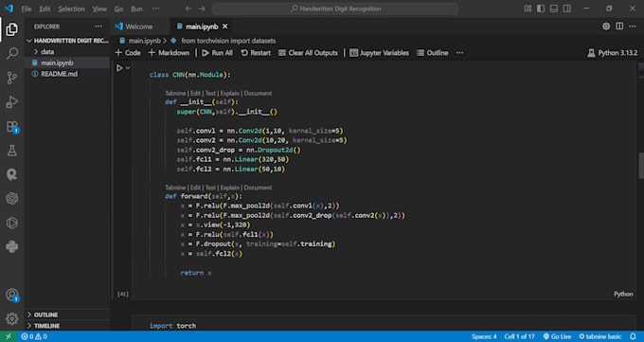Screen dimensions: 644x342
Task: Open the hidden menus ellipsis in menu bar
Action: [155, 9]
